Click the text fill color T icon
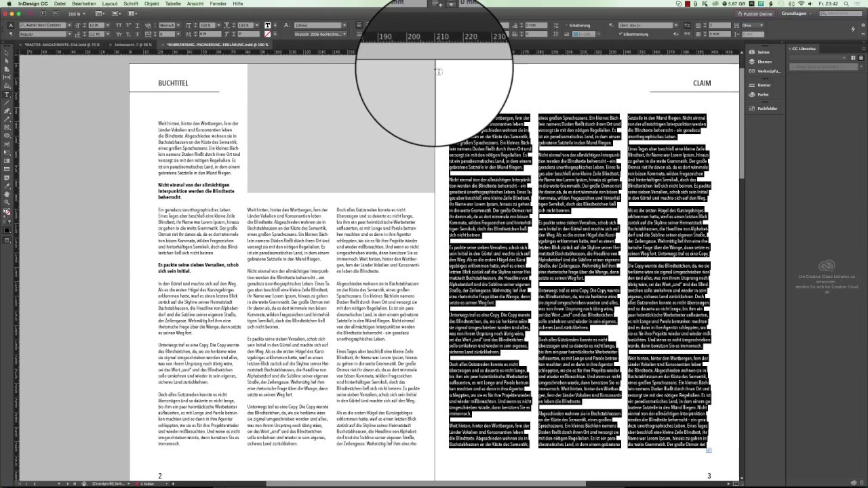This screenshot has height=488, width=868. tap(267, 25)
